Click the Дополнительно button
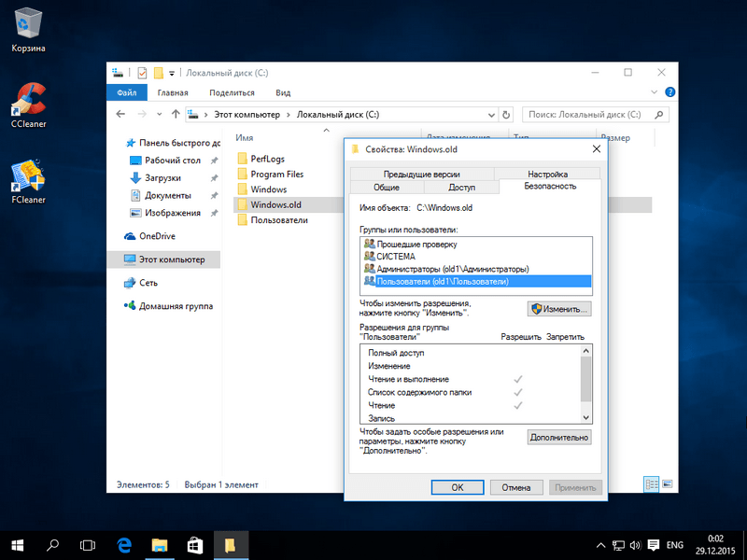747x560 pixels. click(x=559, y=437)
